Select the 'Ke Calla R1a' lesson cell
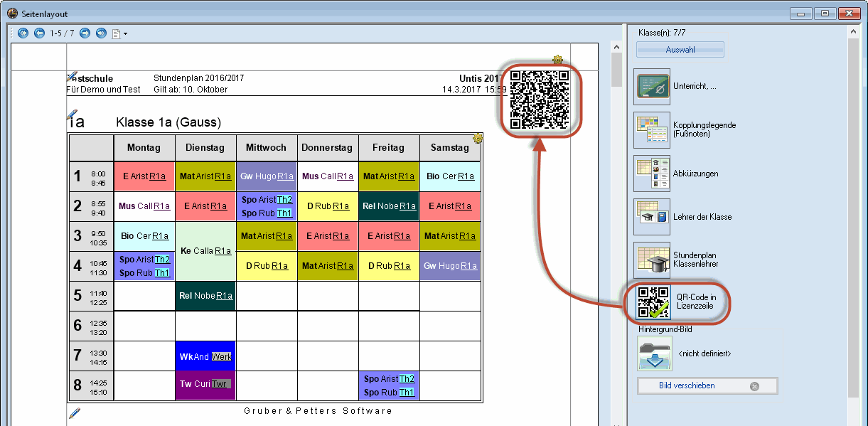The width and height of the screenshot is (868, 426). point(205,250)
